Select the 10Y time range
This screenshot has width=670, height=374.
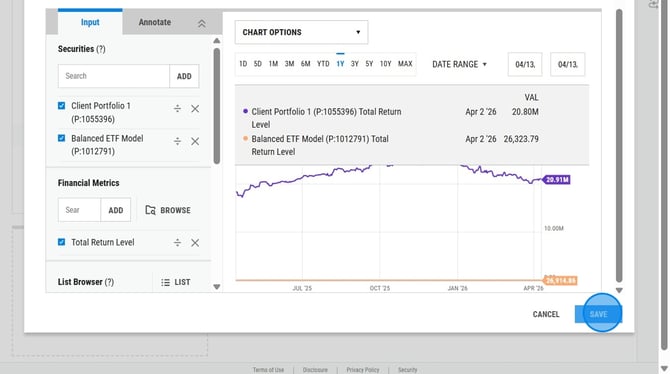385,64
